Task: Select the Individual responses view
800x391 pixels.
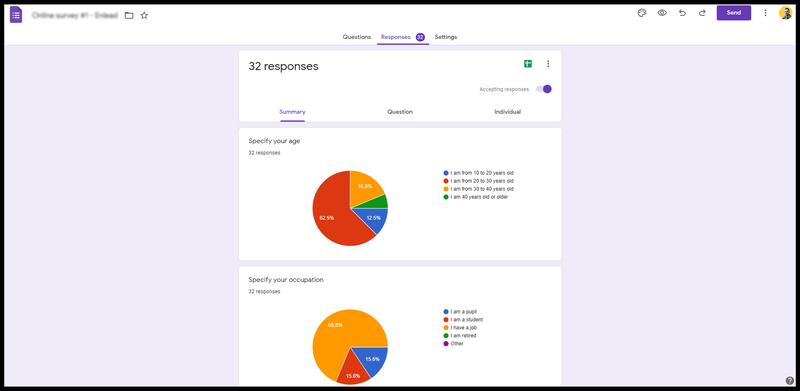Action: pyautogui.click(x=508, y=112)
